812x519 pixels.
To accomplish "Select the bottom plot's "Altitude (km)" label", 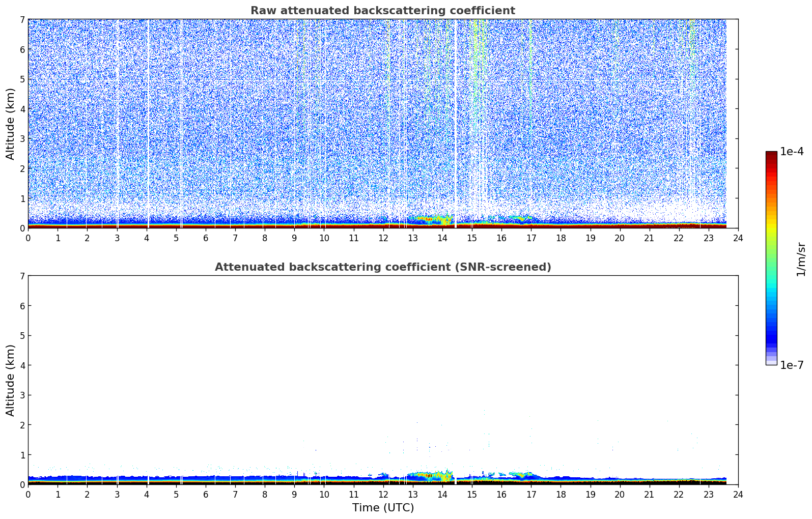I will 11,380.
